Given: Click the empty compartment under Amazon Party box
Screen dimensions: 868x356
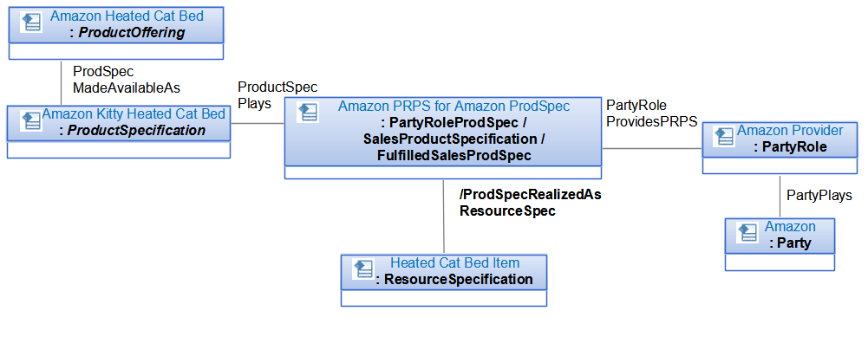Looking at the screenshot, I should 780,263.
